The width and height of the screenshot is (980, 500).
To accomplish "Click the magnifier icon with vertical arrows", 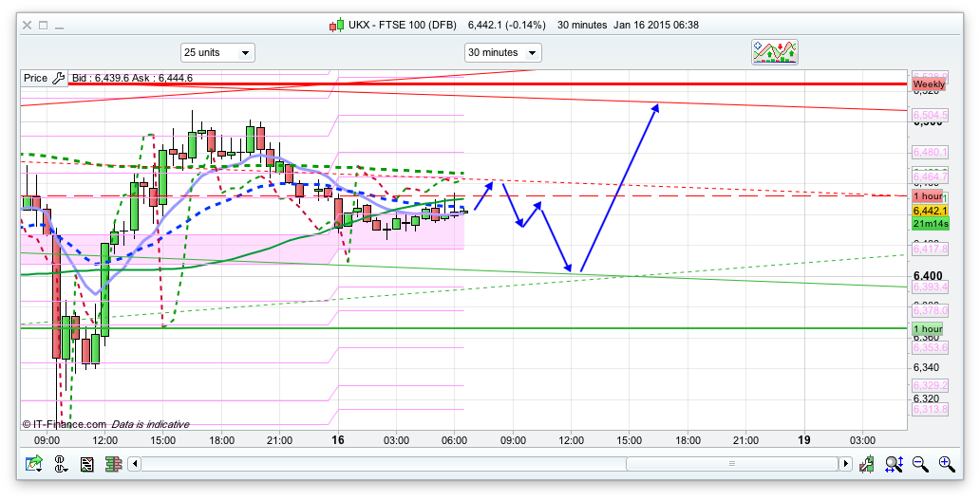I will pyautogui.click(x=894, y=464).
